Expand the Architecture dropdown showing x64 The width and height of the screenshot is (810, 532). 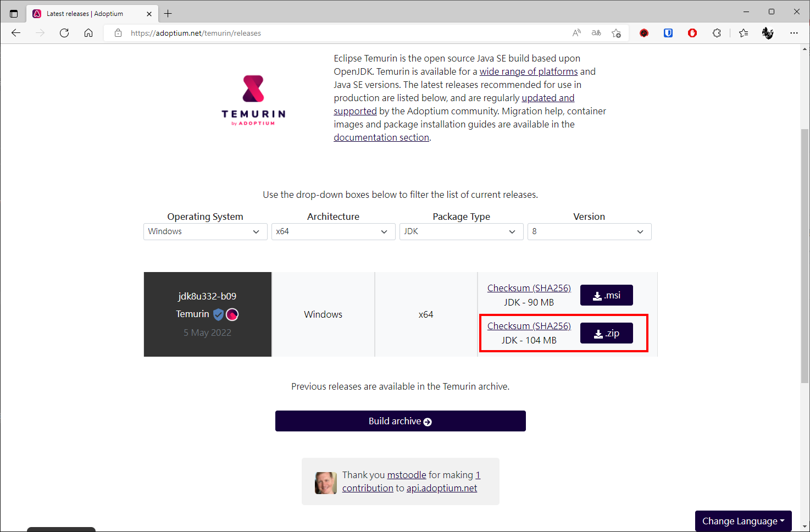334,231
